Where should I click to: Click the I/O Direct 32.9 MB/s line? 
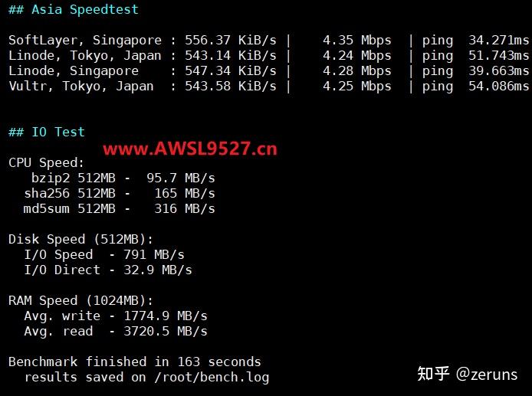[x=107, y=270]
